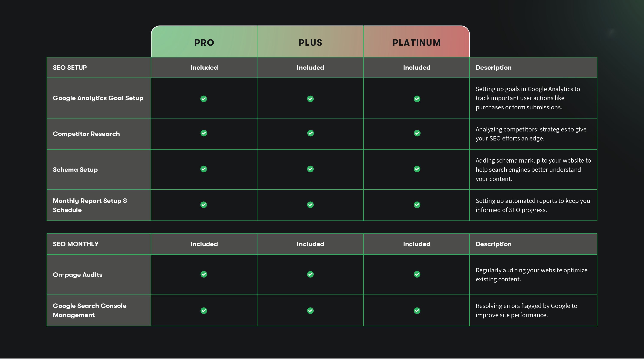
Task: Select the PRO plan header
Action: (x=204, y=42)
